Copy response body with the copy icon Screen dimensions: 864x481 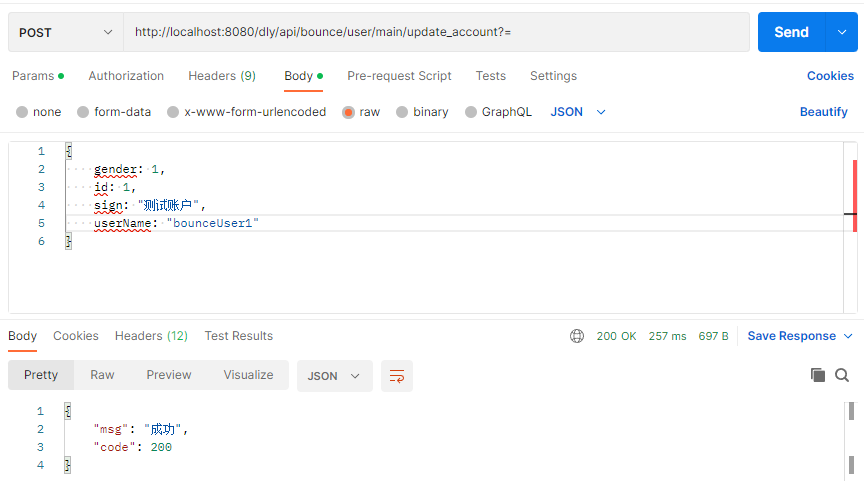[818, 375]
